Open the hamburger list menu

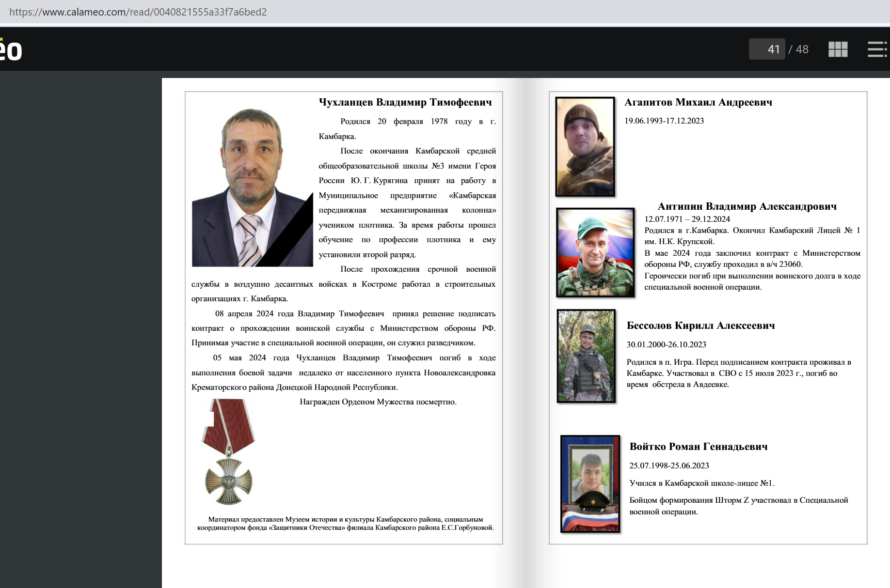[x=877, y=49]
